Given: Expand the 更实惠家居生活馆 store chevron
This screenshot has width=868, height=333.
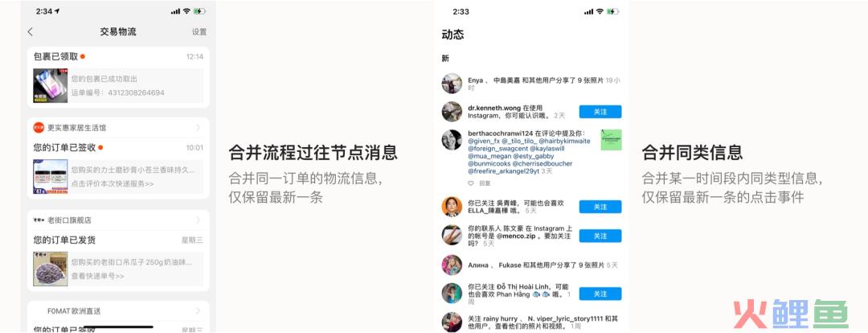Looking at the screenshot, I should pyautogui.click(x=199, y=127).
